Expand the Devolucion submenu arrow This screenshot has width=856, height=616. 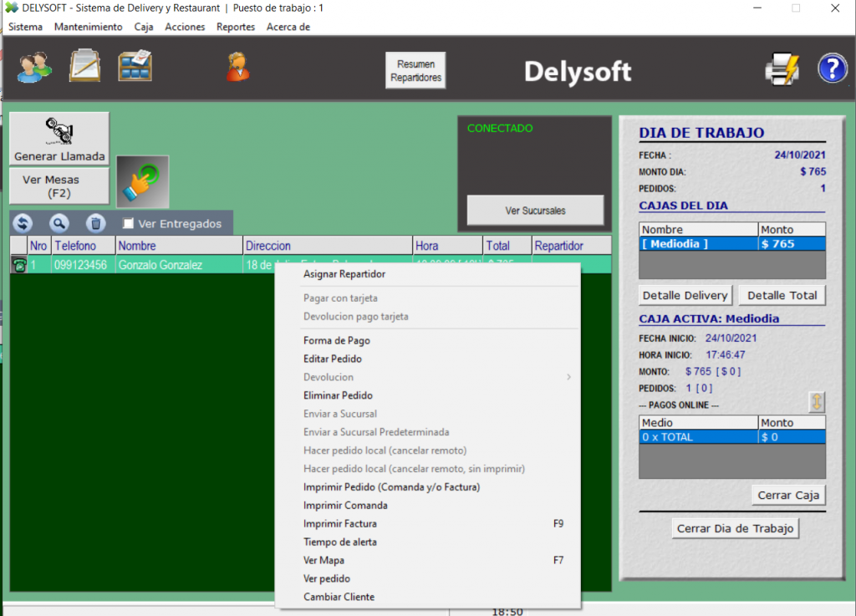click(568, 377)
